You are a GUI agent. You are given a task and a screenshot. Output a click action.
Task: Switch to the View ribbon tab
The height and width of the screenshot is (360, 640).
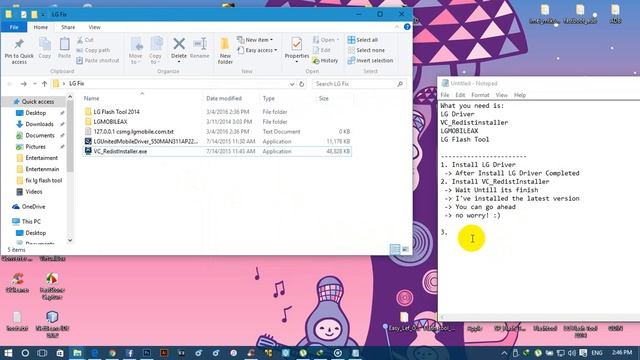[x=94, y=27]
